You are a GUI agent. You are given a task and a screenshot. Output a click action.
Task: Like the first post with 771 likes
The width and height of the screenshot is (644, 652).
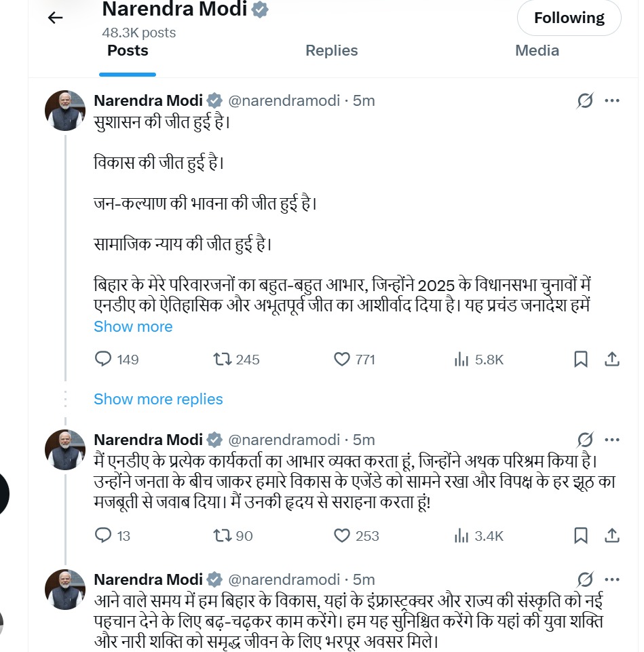343,360
